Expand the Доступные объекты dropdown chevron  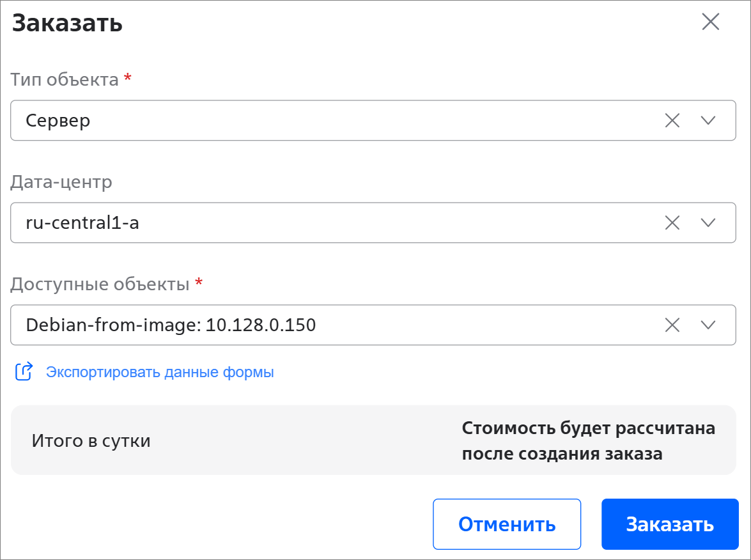708,325
